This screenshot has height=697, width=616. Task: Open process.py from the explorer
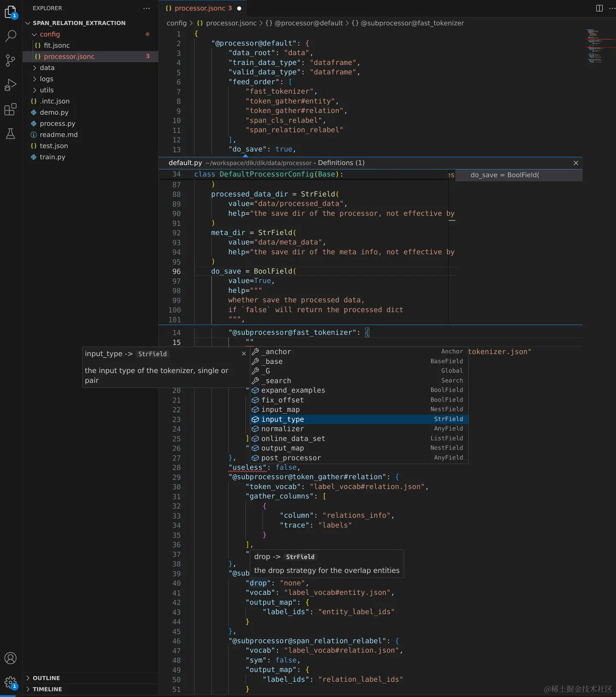pos(90,123)
